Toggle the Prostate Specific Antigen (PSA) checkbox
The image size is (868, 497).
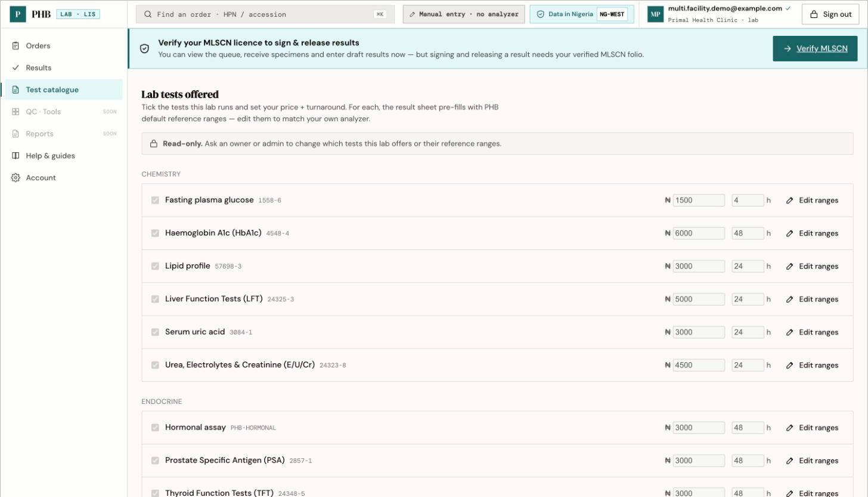pyautogui.click(x=155, y=461)
